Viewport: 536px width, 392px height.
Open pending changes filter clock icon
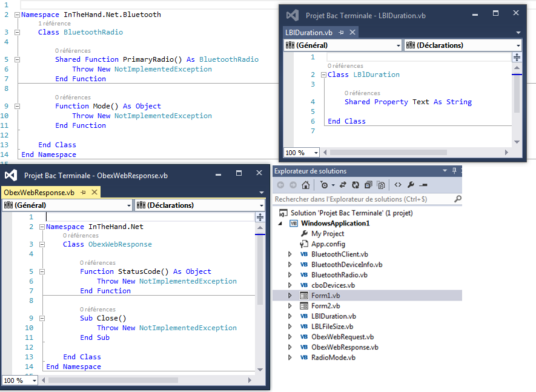point(323,185)
